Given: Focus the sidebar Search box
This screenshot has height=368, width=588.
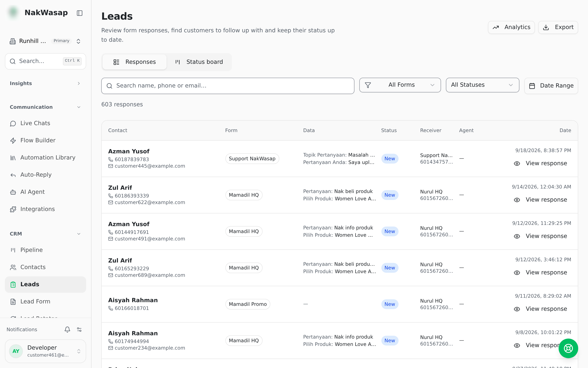Looking at the screenshot, I should 46,61.
